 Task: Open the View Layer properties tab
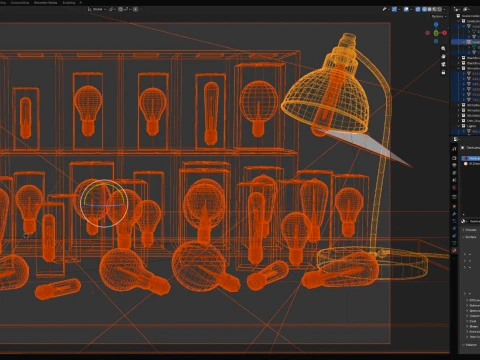[x=454, y=173]
